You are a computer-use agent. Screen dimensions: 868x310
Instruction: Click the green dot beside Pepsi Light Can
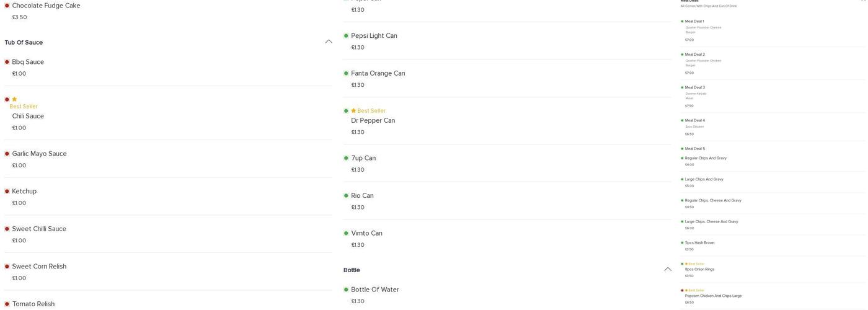pyautogui.click(x=346, y=36)
